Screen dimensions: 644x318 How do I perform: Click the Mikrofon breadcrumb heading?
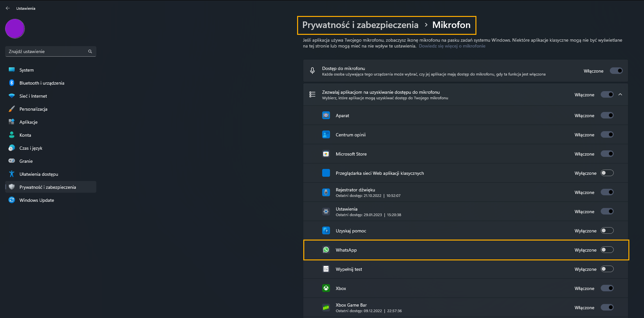click(x=451, y=25)
